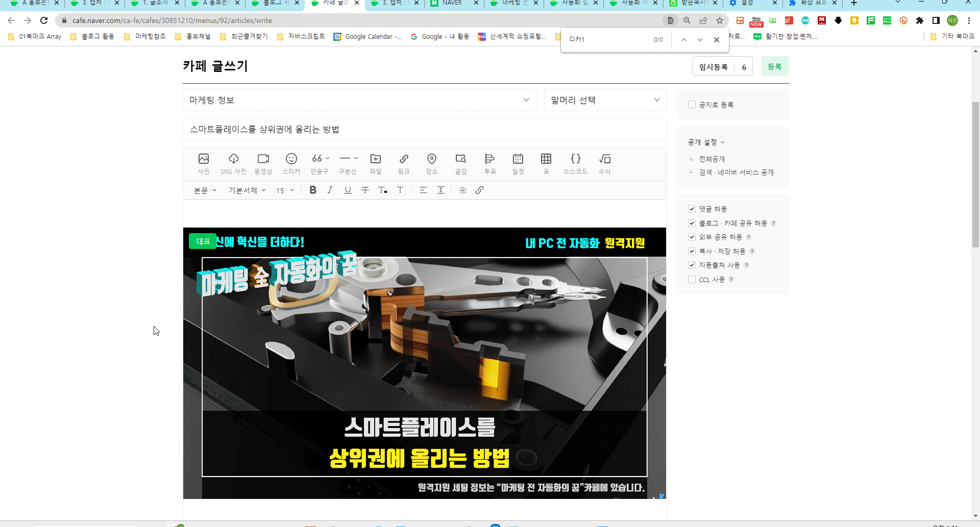Select the thumbnail image in editor
The height and width of the screenshot is (527, 980).
tap(425, 363)
